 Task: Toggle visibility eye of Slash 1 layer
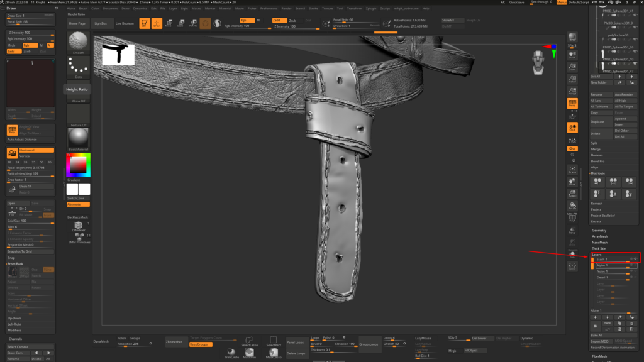pyautogui.click(x=635, y=259)
